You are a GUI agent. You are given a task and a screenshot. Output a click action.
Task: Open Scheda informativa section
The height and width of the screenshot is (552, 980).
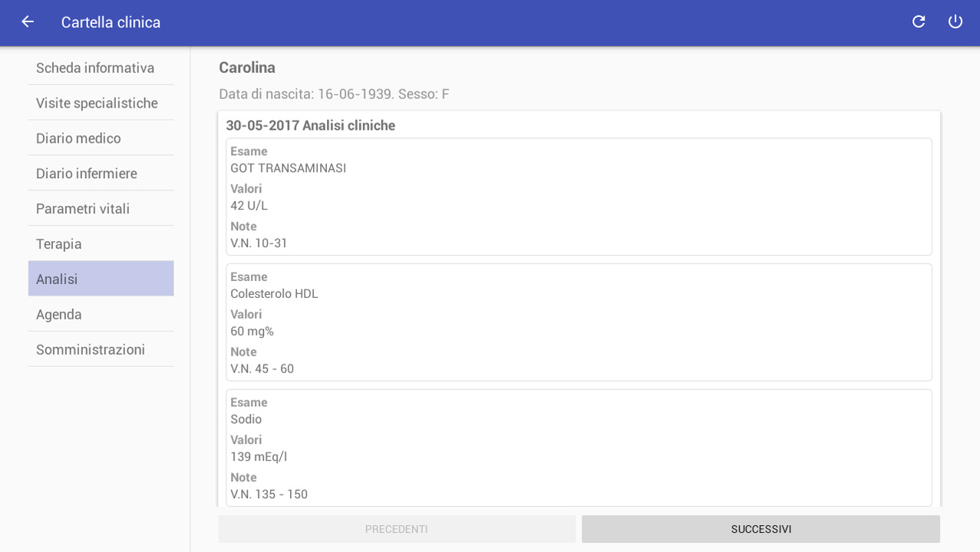coord(101,68)
